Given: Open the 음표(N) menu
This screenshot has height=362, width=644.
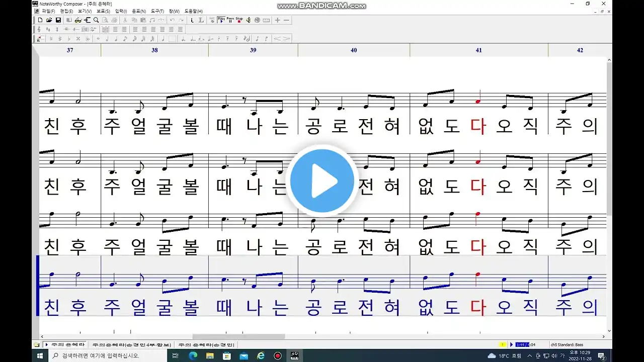Looking at the screenshot, I should [139, 11].
